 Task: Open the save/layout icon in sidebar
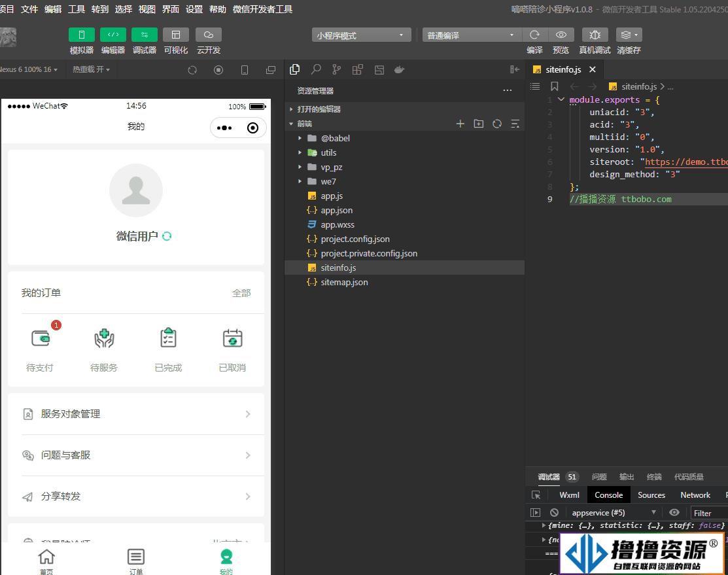(379, 70)
